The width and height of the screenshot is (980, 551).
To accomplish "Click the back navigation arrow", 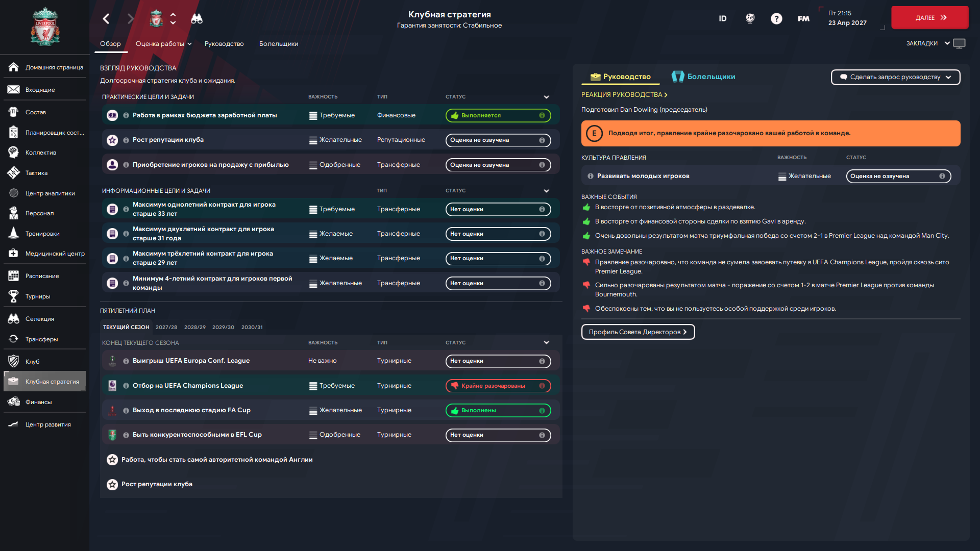I will point(106,19).
